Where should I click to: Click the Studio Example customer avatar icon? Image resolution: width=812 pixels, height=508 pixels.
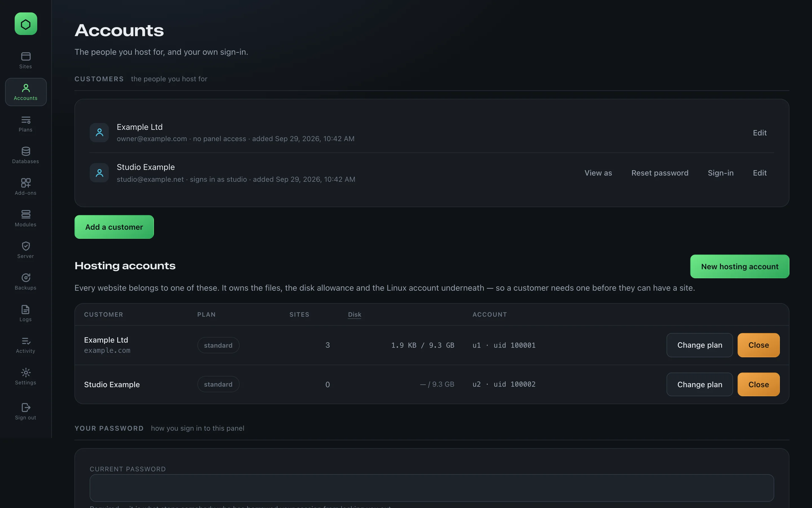[99, 173]
